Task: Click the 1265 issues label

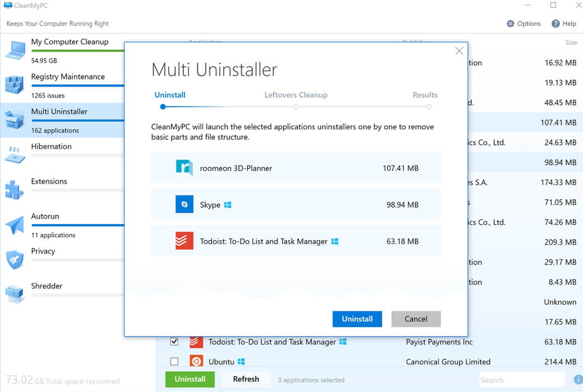Action: point(48,96)
